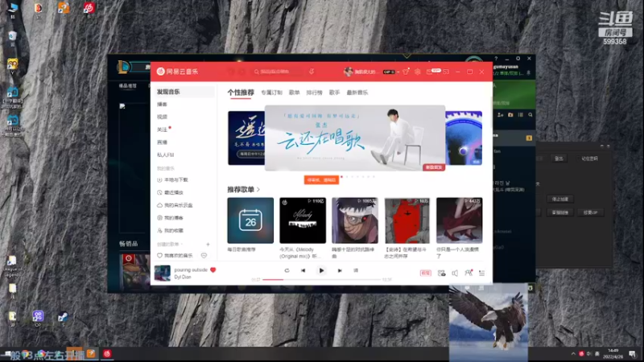Seek within the song progress bar
644x362 pixels.
323,279
